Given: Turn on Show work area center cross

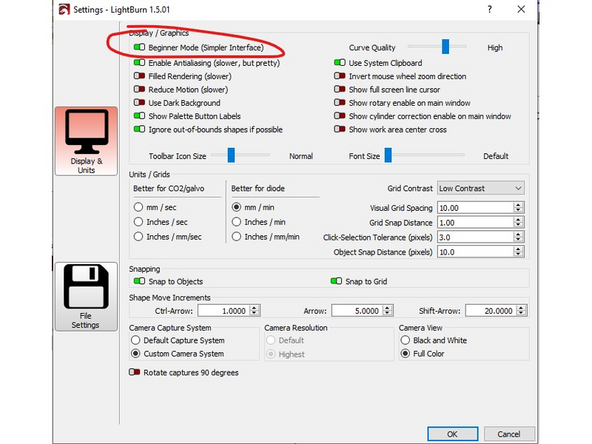Looking at the screenshot, I should (x=340, y=129).
